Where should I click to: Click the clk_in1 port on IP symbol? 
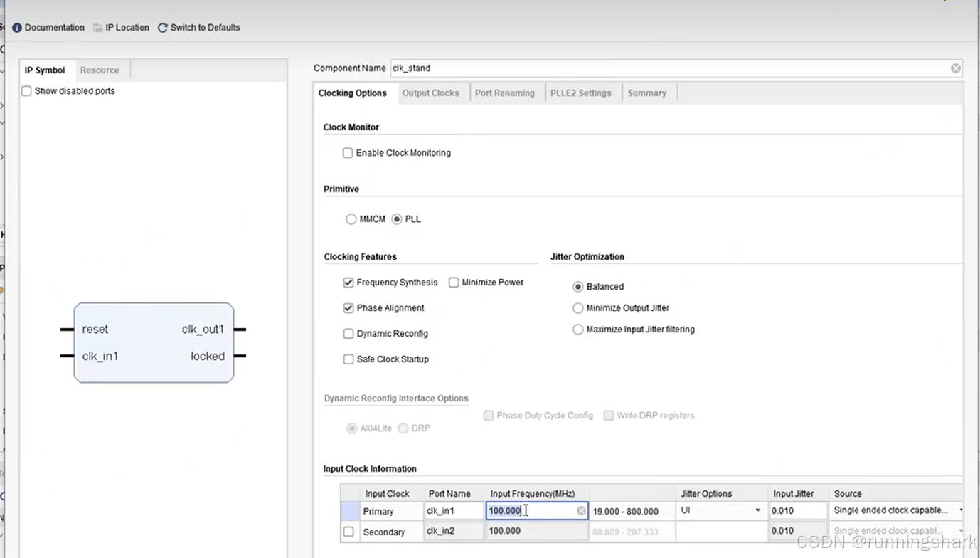[x=100, y=357]
